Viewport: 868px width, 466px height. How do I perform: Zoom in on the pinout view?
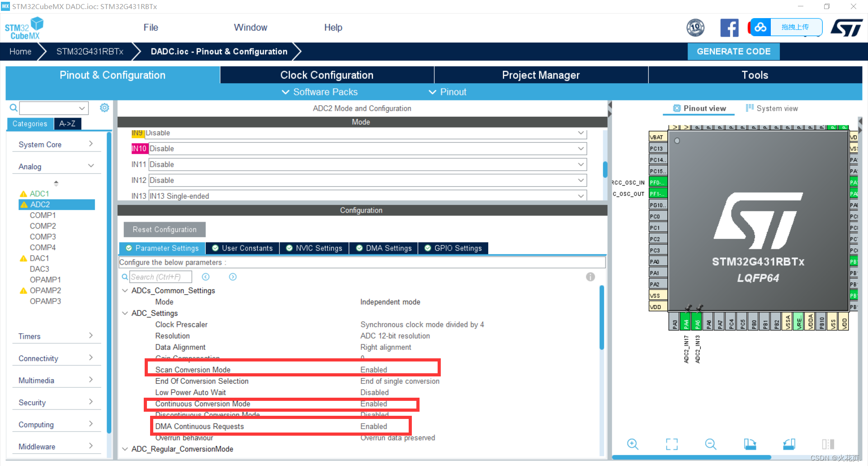(632, 444)
